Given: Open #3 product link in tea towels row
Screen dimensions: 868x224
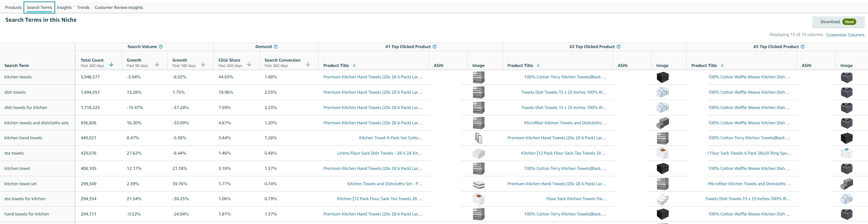Looking at the screenshot, I should (749, 153).
